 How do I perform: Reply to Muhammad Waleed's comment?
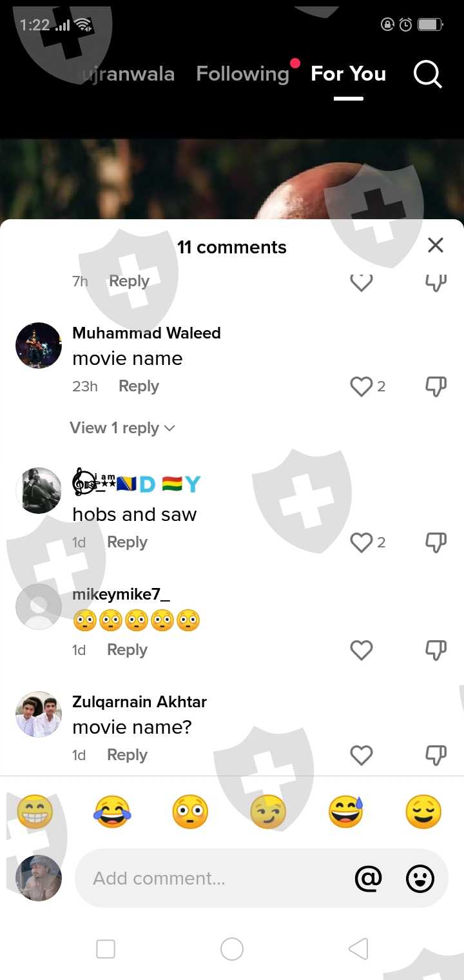click(x=139, y=386)
